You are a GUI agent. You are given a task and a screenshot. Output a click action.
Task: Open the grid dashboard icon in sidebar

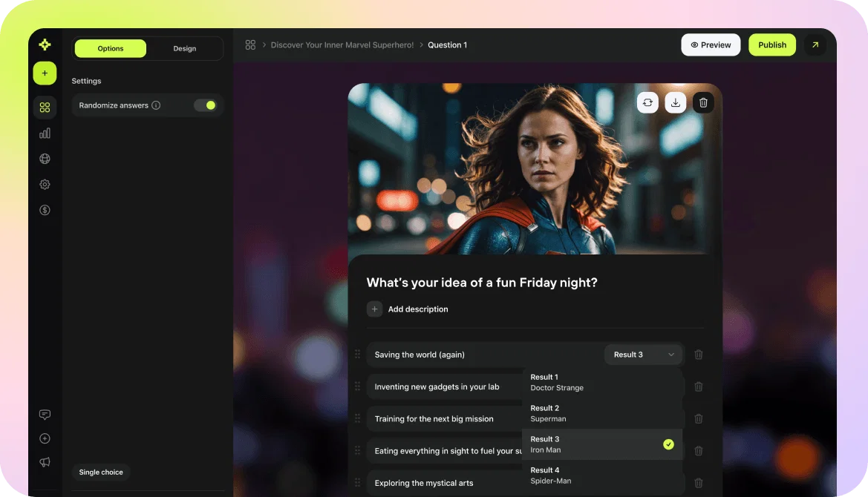point(45,108)
